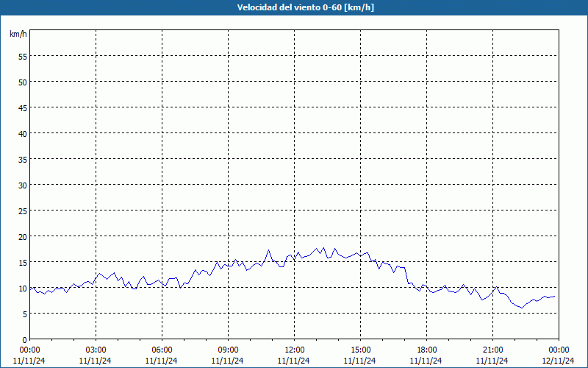Click the km/h axis unit label
This screenshot has width=588, height=368.
pos(18,34)
